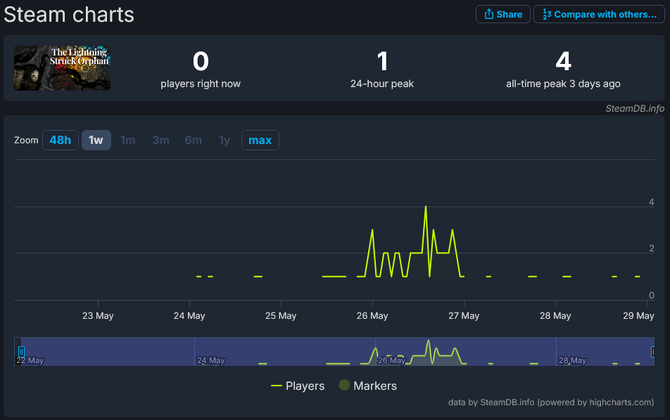Click the Share button
The height and width of the screenshot is (420, 670).
coord(503,15)
